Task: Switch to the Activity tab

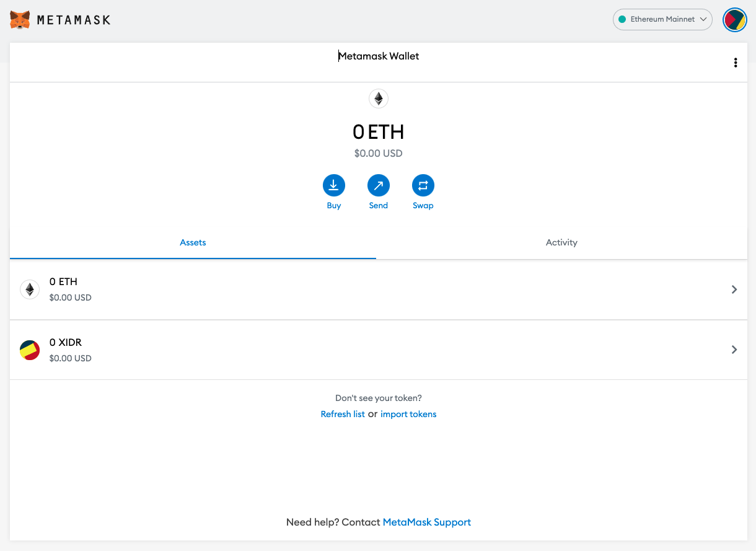Action: [561, 242]
